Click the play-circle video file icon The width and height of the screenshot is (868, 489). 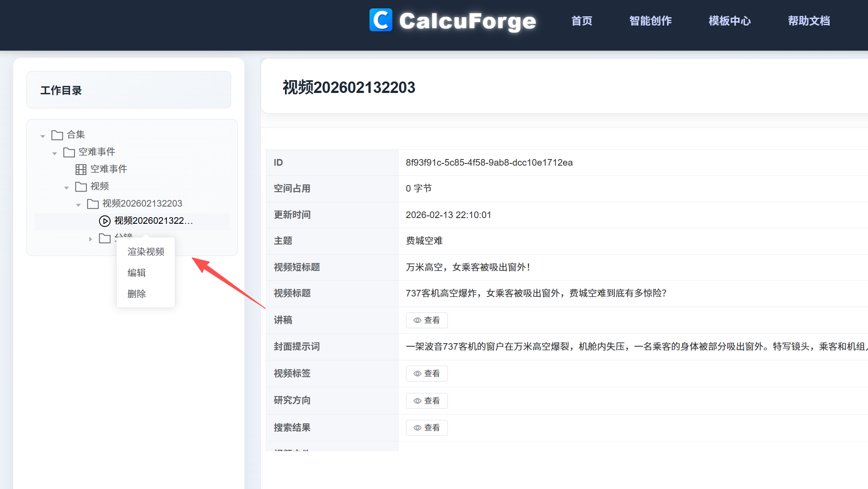pos(105,221)
